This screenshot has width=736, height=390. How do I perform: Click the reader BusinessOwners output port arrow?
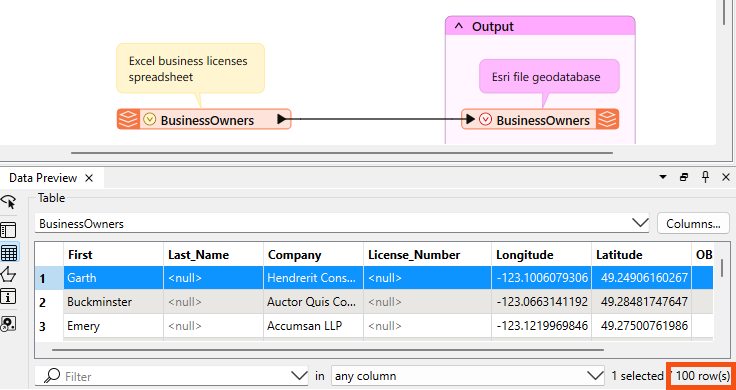coord(282,119)
